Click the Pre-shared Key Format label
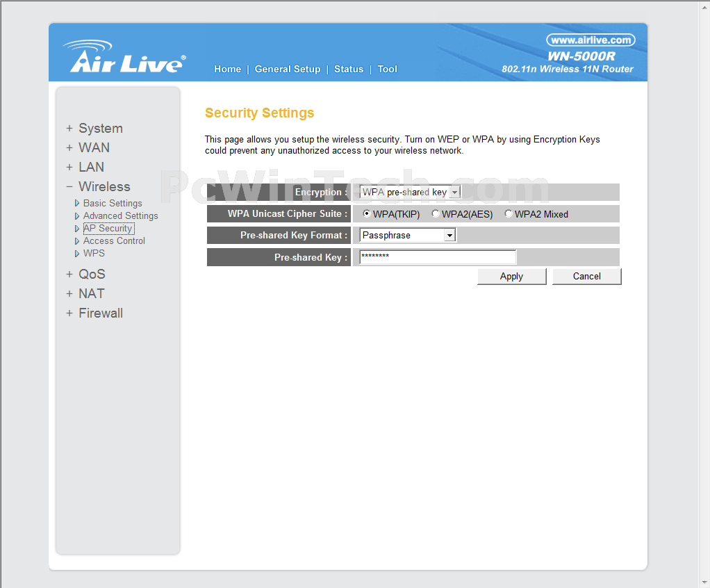 [x=294, y=236]
